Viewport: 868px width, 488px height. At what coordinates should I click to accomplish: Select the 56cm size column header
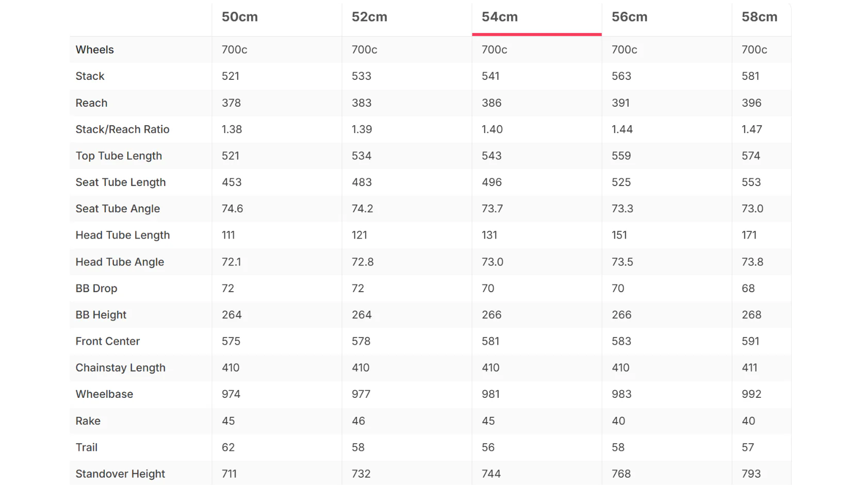pos(629,17)
